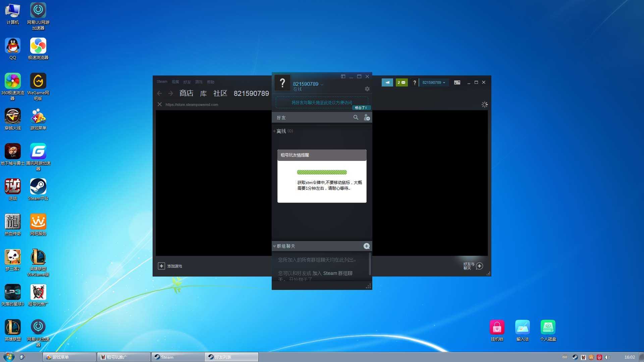This screenshot has height=362, width=644.
Task: Launch WeGame网吧版 desktop icon
Action: coord(38,87)
